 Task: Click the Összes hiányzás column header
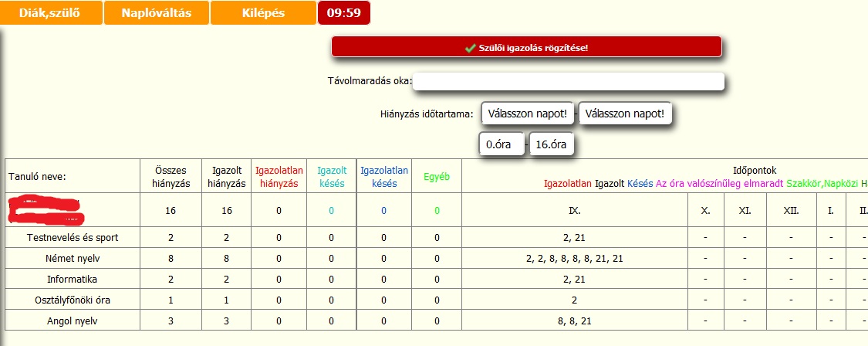(x=168, y=176)
